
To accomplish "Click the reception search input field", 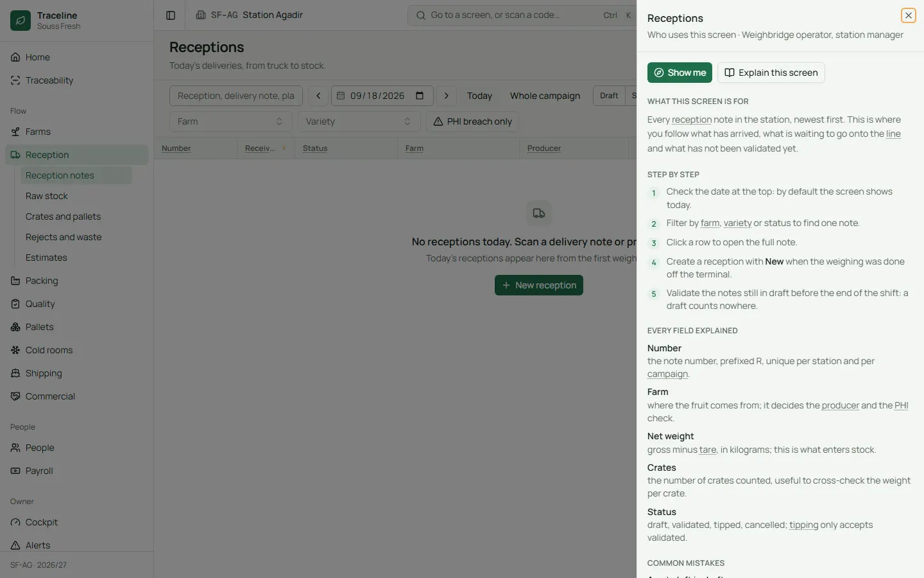I will [236, 96].
